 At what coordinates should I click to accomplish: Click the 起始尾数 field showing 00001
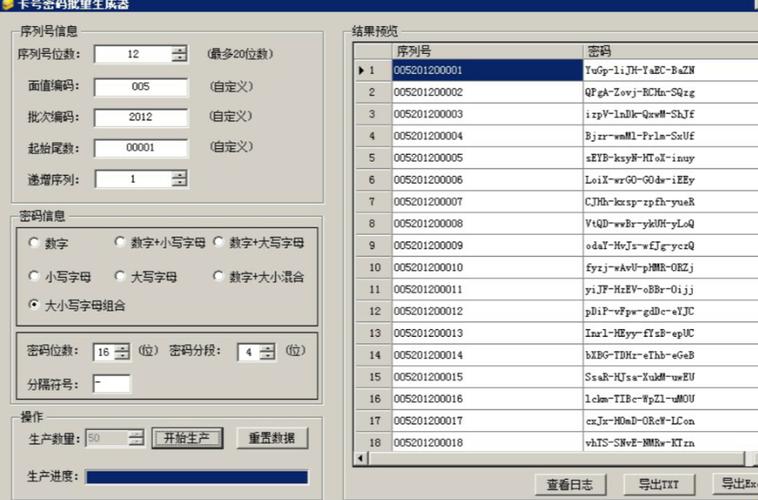(141, 147)
